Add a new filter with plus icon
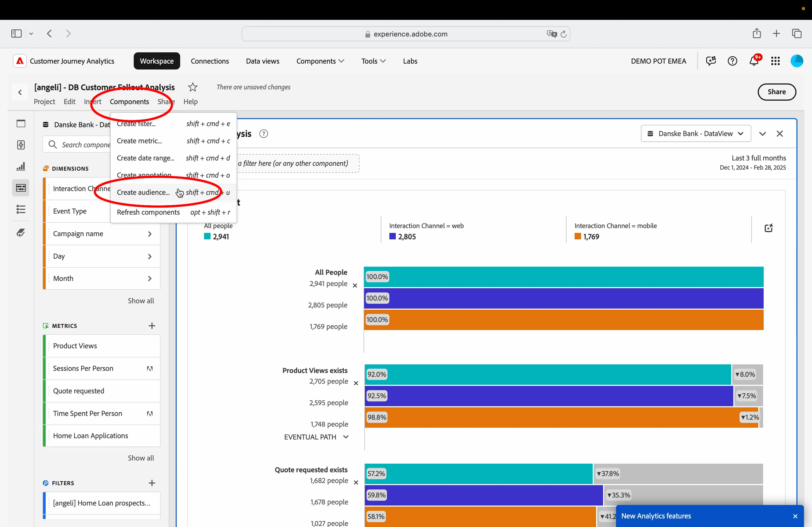 click(x=152, y=483)
